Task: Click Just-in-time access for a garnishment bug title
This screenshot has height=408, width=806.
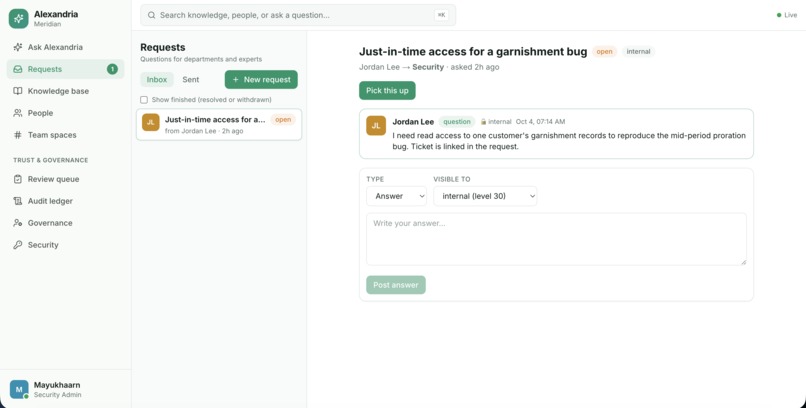Action: [473, 51]
